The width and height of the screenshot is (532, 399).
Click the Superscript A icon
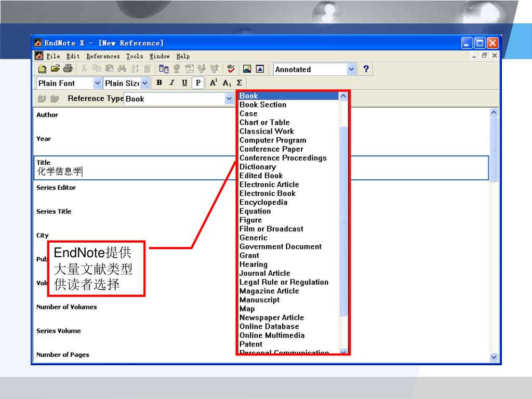click(214, 83)
